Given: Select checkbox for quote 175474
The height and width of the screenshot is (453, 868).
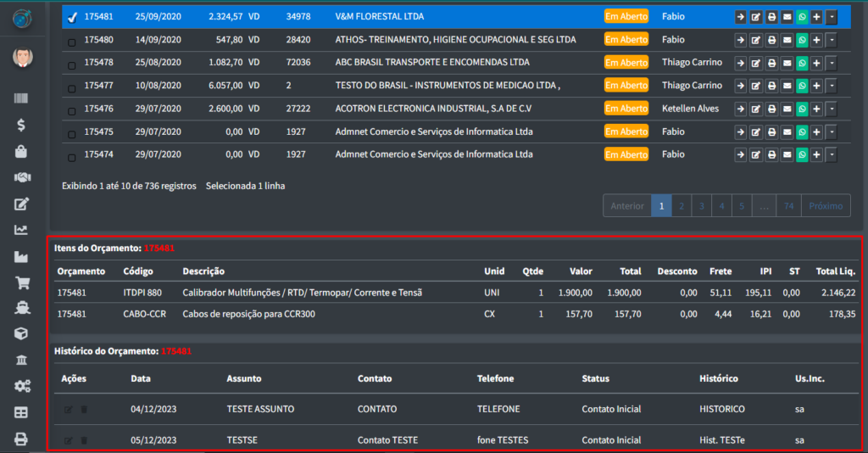Looking at the screenshot, I should tap(71, 156).
